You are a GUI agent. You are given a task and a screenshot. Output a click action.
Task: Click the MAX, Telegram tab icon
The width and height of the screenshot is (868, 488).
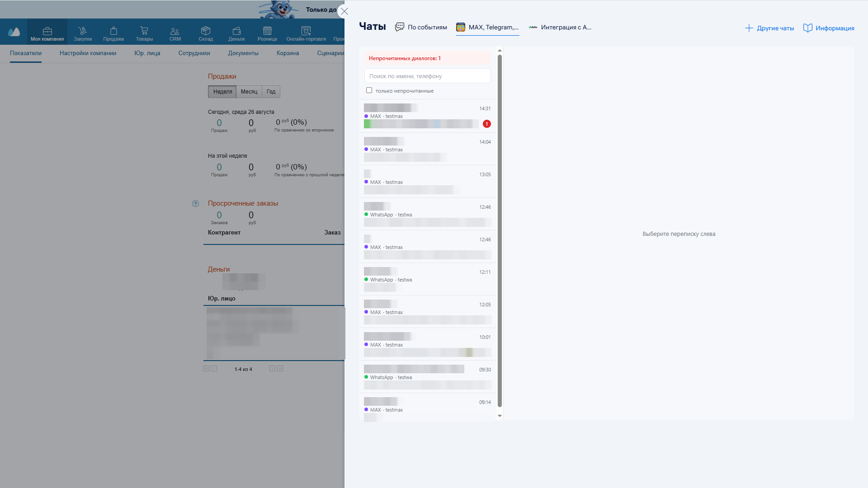click(461, 27)
